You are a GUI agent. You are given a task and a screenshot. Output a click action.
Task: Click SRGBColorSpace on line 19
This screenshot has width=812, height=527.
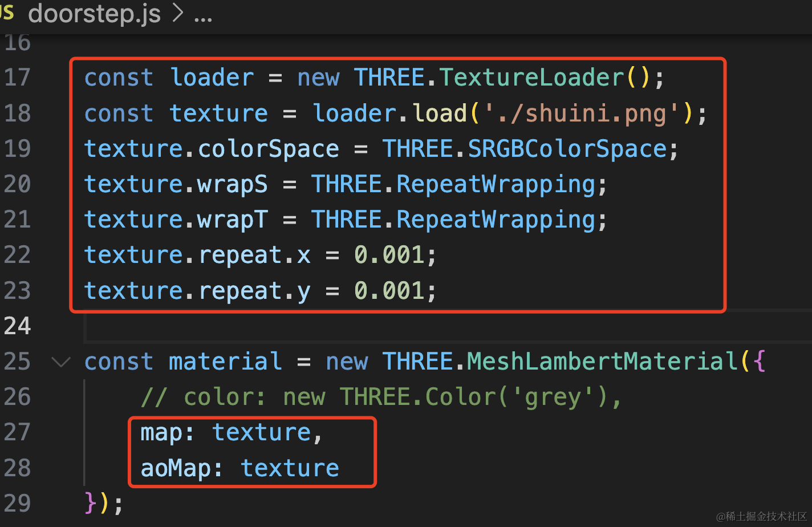[x=567, y=149]
